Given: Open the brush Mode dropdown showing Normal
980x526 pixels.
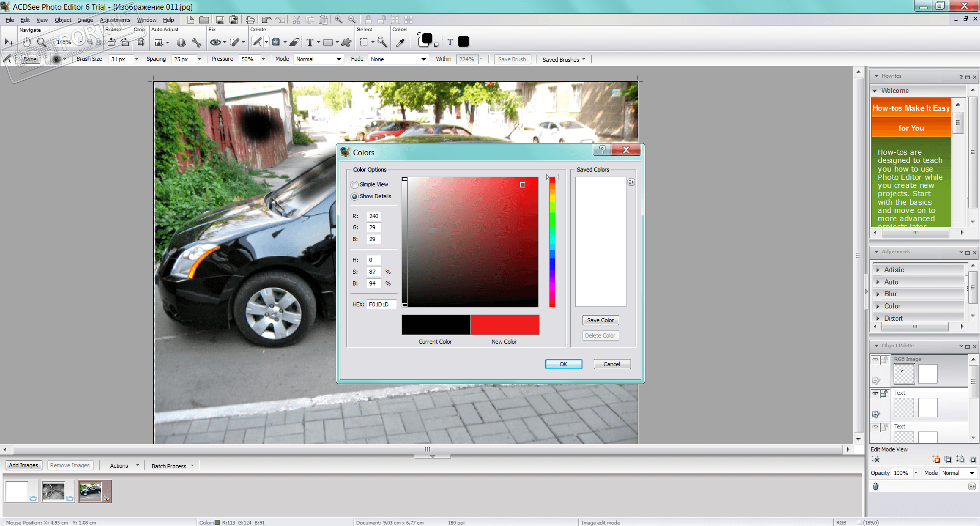Looking at the screenshot, I should (318, 59).
